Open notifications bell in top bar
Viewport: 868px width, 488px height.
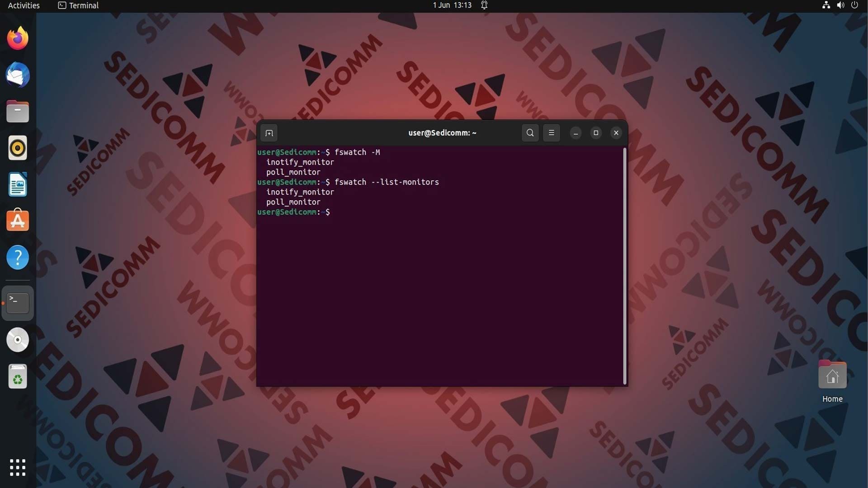484,5
